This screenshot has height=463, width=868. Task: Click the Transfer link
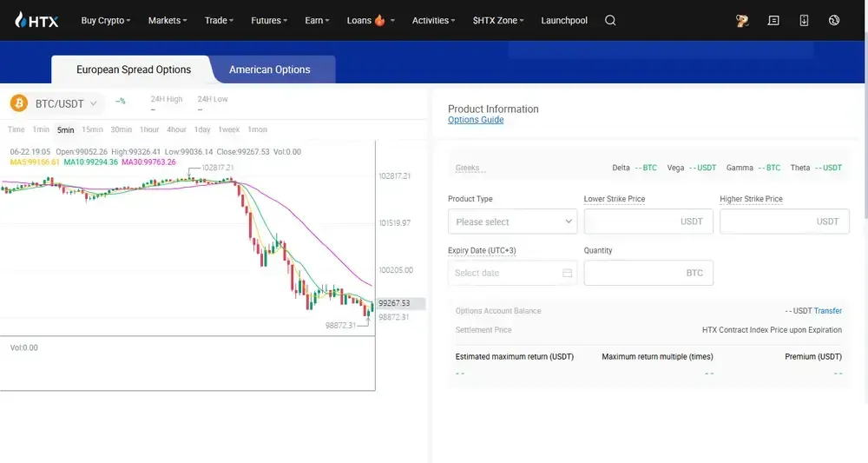click(x=827, y=311)
